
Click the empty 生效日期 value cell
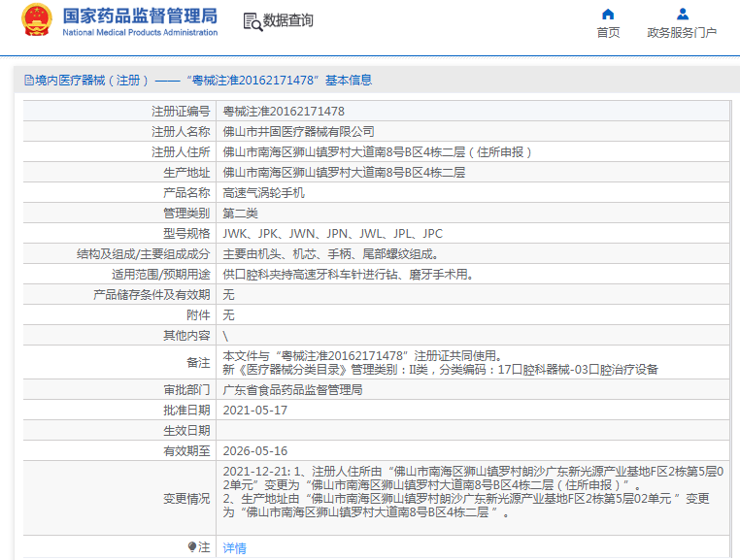point(473,431)
